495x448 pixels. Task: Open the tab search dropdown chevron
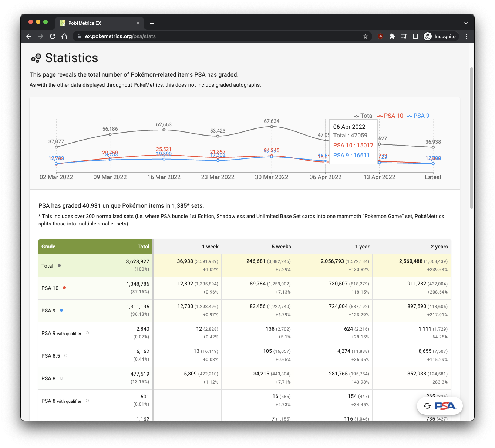466,23
